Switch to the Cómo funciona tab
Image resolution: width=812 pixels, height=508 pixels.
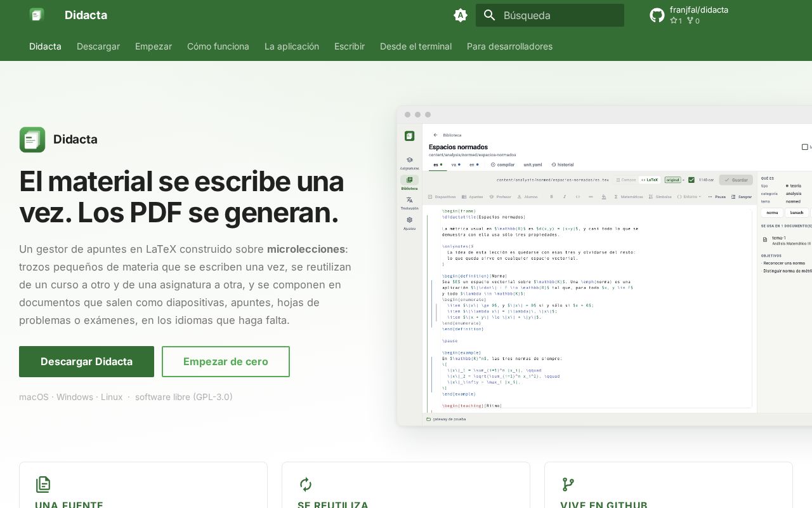click(x=218, y=46)
